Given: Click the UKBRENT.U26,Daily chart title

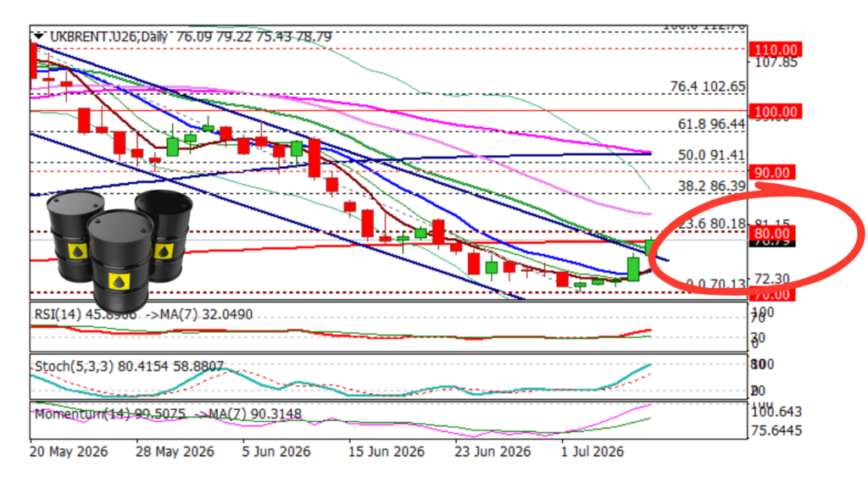Looking at the screenshot, I should pyautogui.click(x=108, y=36).
